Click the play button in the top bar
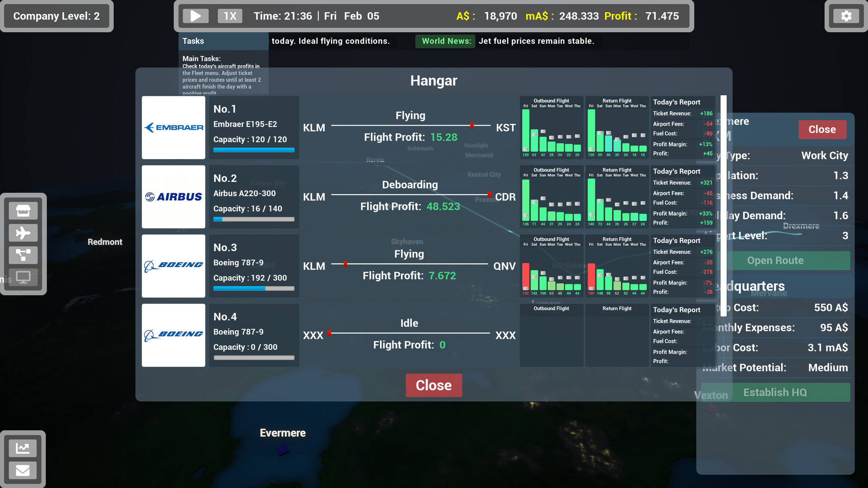 click(195, 16)
